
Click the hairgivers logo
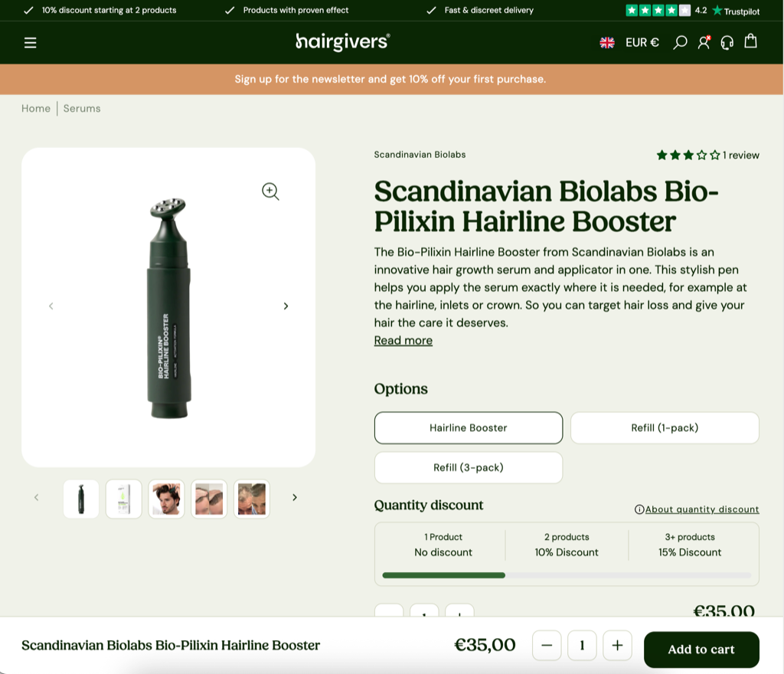tap(343, 42)
